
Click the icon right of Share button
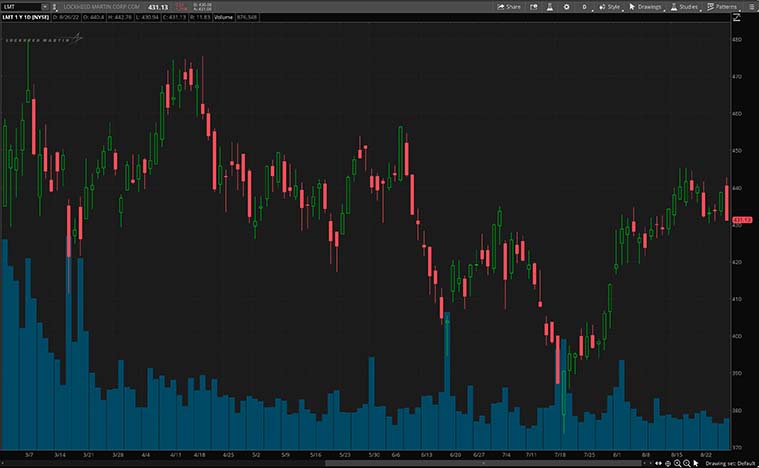coord(532,6)
